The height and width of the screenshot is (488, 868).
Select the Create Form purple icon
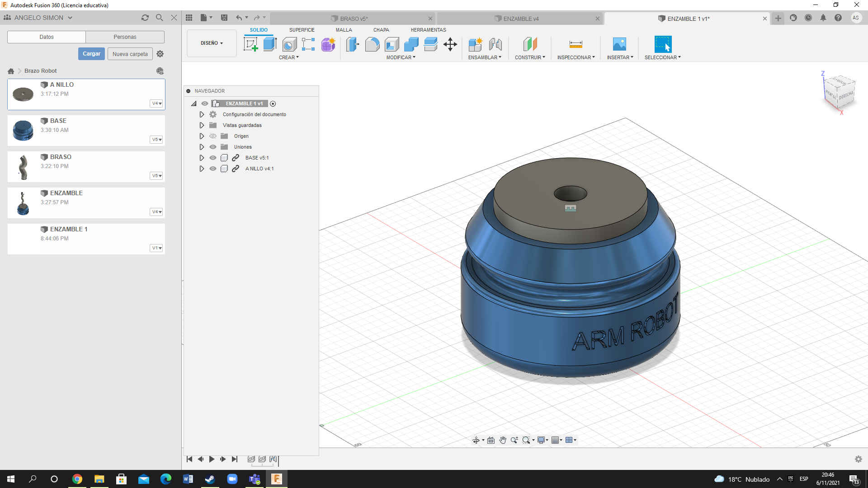point(328,44)
